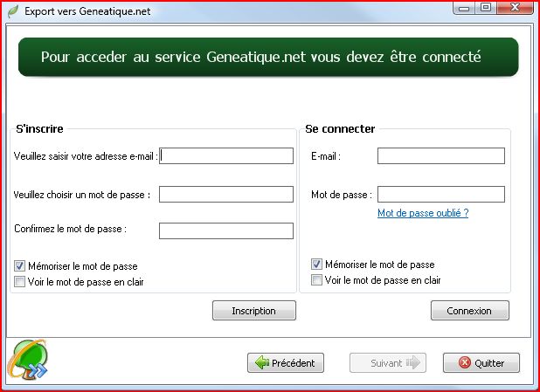Click the 'Mot de passe' login field
This screenshot has width=540, height=392.
[441, 195]
